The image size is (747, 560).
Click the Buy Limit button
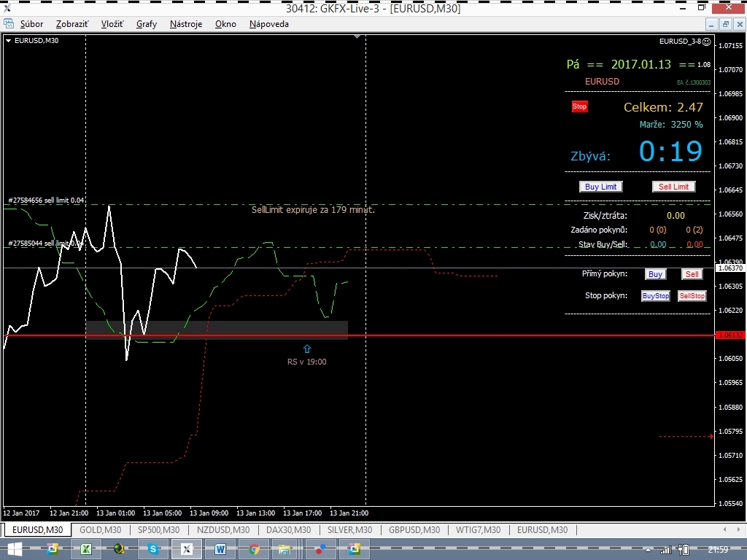tap(600, 187)
